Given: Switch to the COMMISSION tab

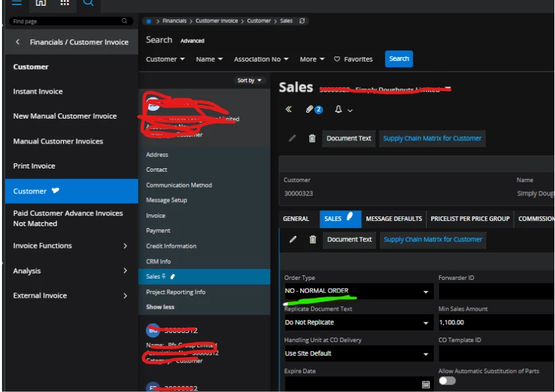Looking at the screenshot, I should (x=535, y=219).
